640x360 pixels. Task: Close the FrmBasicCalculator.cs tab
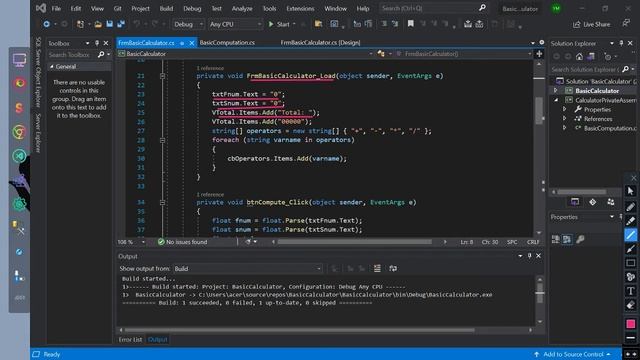192,43
